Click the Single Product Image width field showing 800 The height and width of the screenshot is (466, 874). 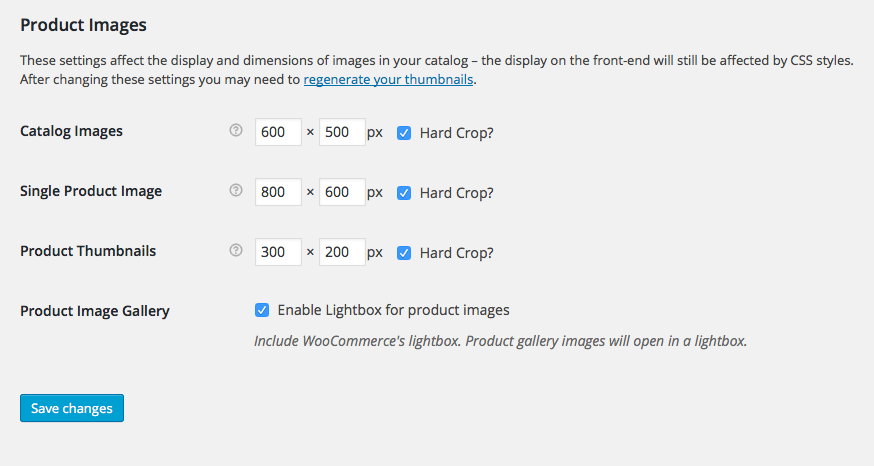coord(278,192)
